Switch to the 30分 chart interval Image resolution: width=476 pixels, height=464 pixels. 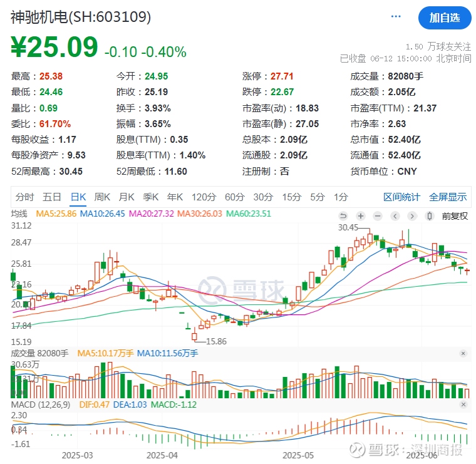[263, 197]
